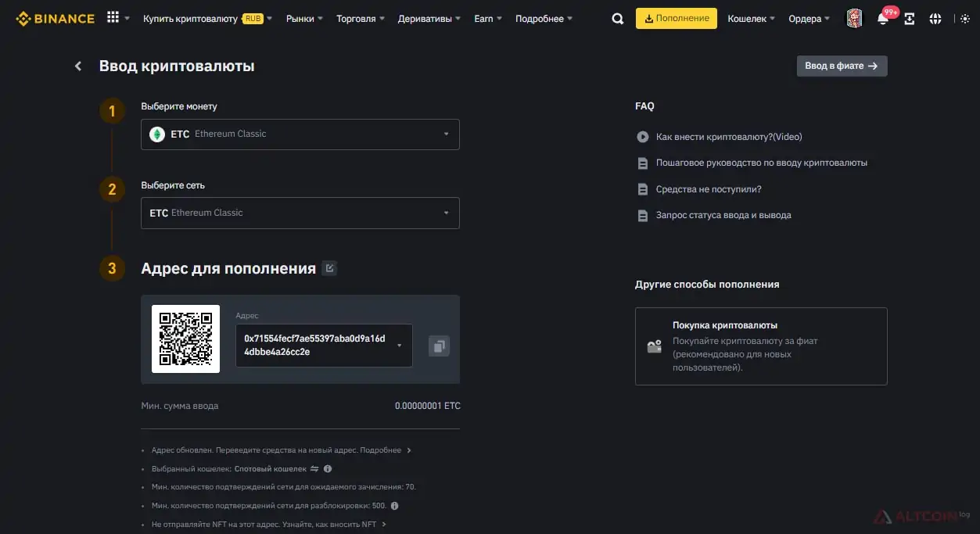Click info icon next to Спотовый кошелек
The width and height of the screenshot is (980, 534).
pyautogui.click(x=328, y=469)
